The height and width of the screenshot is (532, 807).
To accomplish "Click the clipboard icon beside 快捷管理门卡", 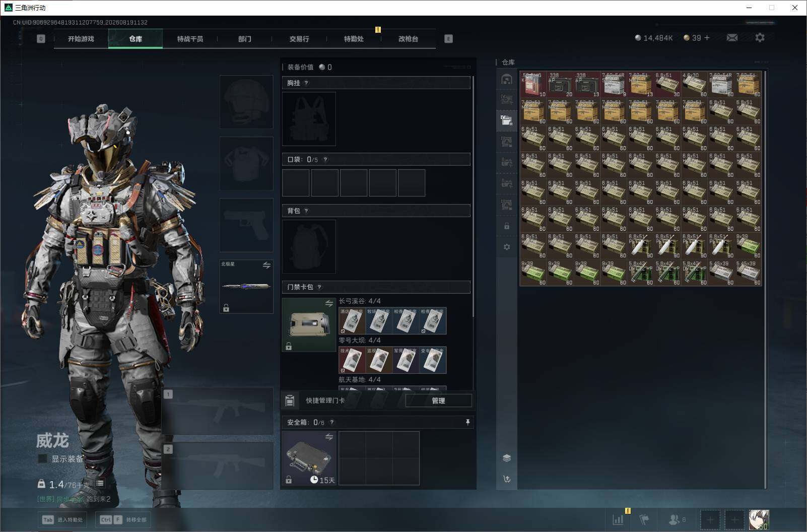I will click(x=290, y=401).
